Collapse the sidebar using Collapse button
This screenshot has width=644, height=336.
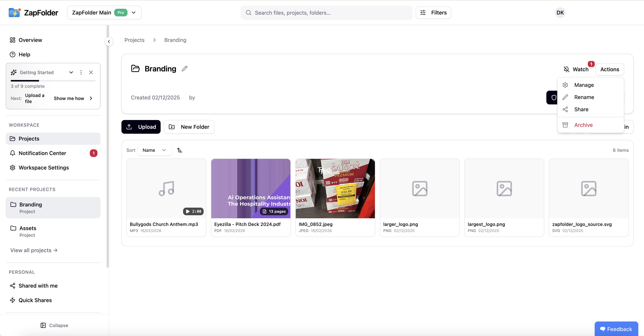click(x=54, y=325)
